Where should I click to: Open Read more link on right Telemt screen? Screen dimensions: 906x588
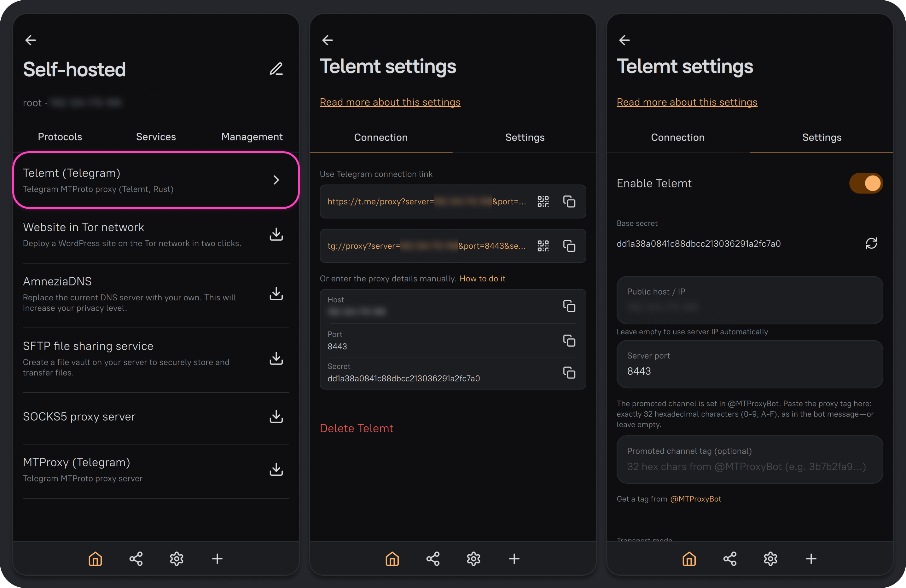(687, 102)
